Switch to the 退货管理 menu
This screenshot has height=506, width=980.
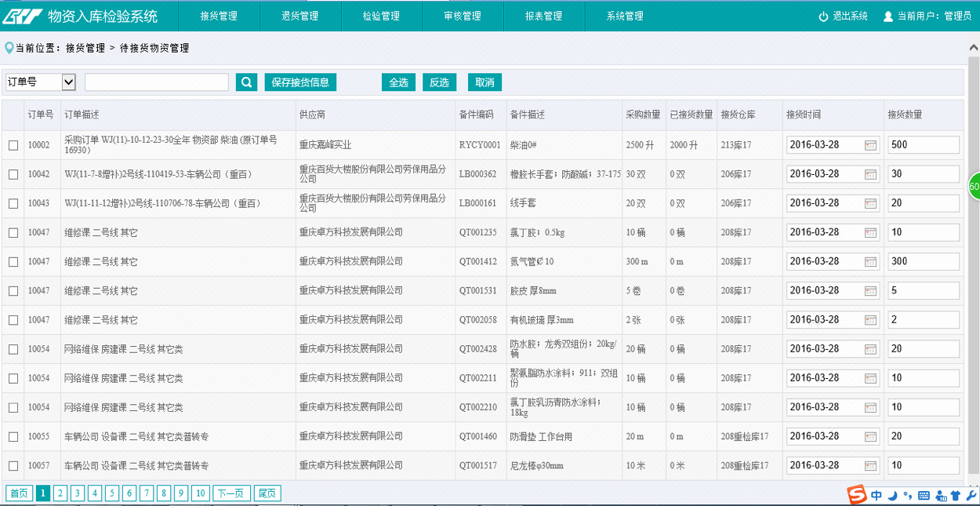coord(299,15)
